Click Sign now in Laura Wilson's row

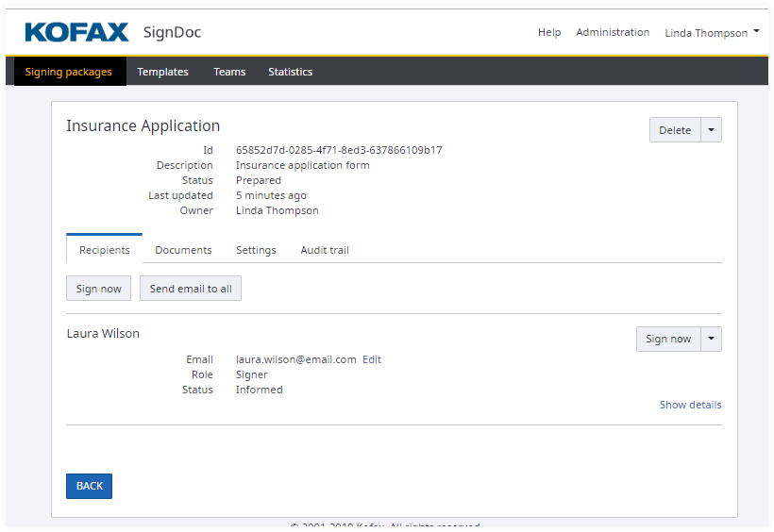point(667,339)
